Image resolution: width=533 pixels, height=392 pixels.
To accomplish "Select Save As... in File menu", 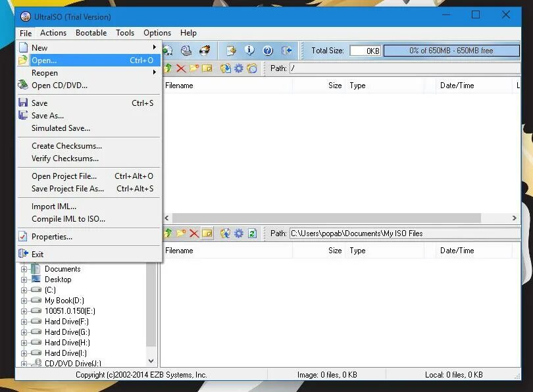I will click(x=88, y=116).
